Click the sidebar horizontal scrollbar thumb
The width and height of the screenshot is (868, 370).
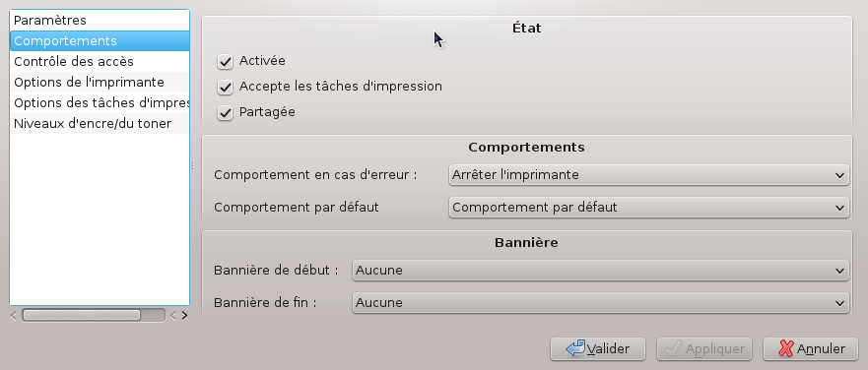81,315
